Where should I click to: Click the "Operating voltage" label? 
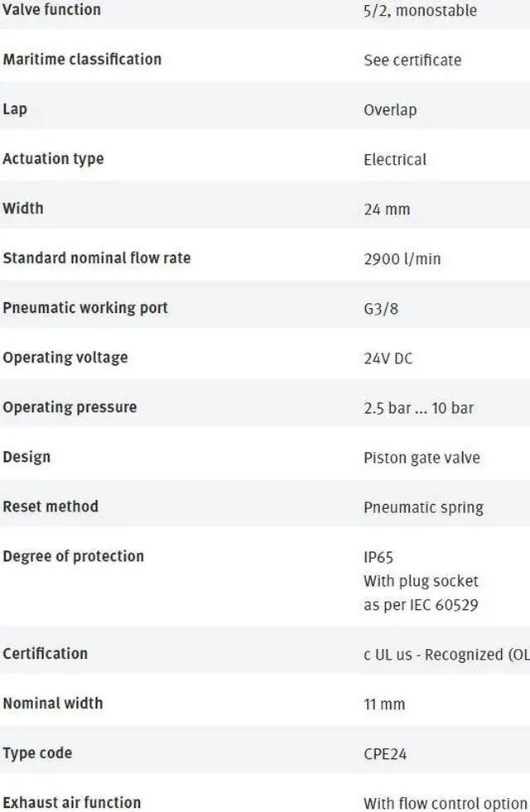coord(65,357)
